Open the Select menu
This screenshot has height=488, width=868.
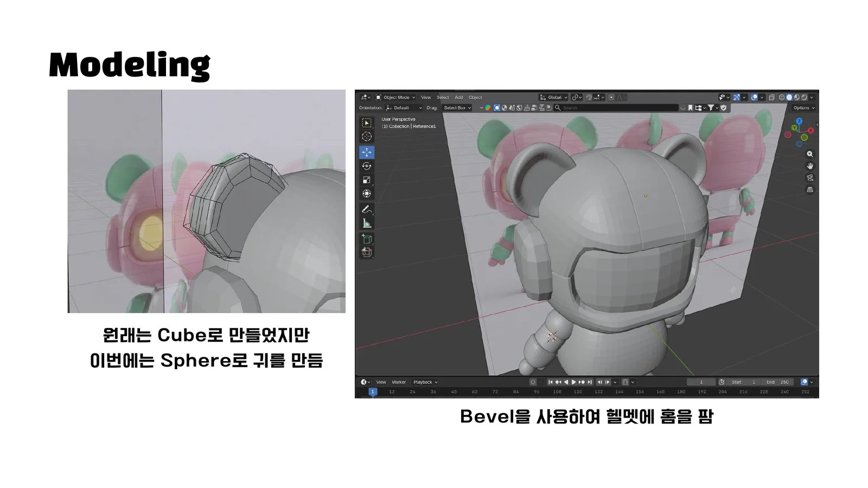(x=443, y=98)
